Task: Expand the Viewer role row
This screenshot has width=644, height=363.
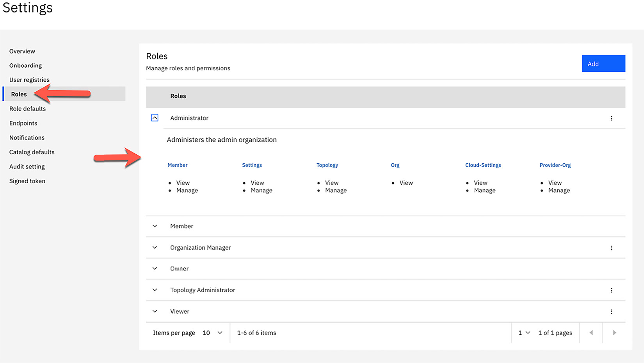Action: [155, 311]
